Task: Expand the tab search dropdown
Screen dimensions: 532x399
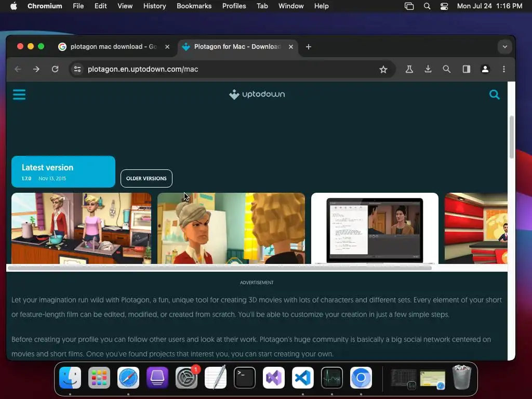Action: pos(505,47)
